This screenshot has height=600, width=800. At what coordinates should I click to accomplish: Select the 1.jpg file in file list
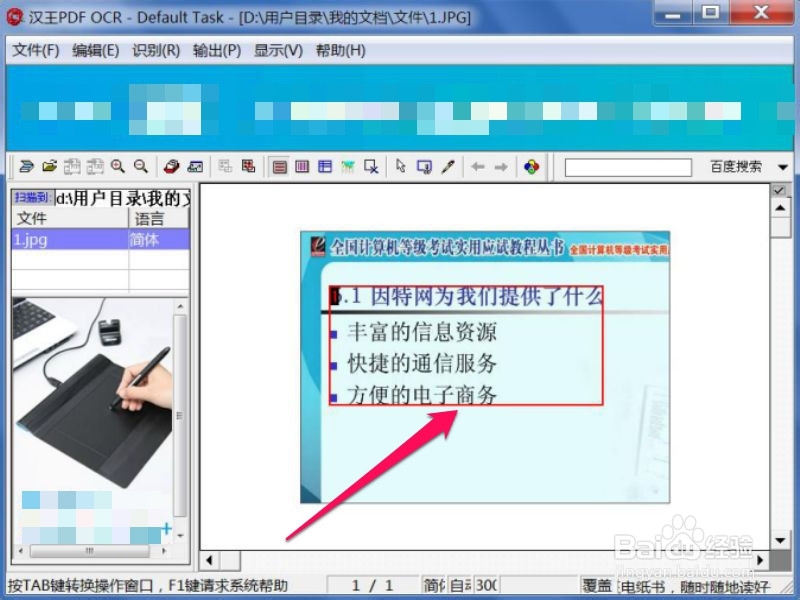click(x=30, y=240)
